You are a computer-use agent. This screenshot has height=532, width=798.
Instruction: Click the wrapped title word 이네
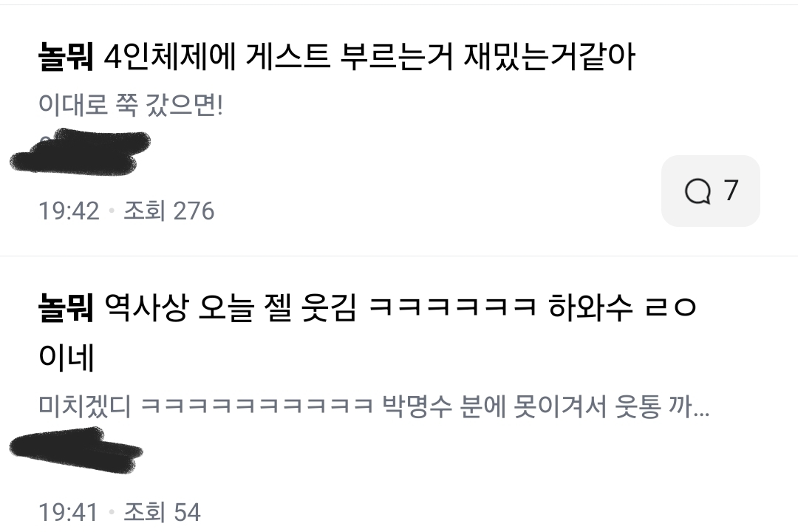pyautogui.click(x=66, y=357)
